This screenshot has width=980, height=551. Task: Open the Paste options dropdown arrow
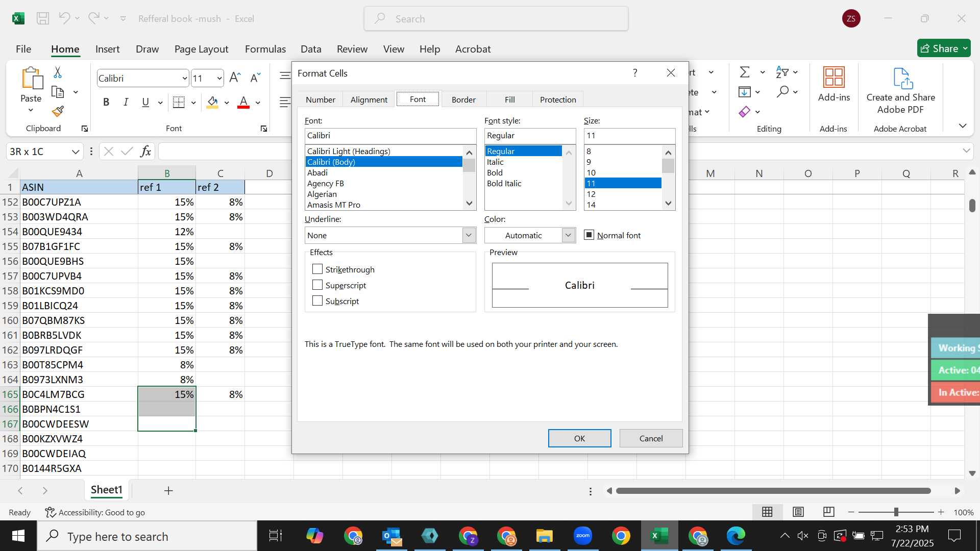(x=31, y=110)
